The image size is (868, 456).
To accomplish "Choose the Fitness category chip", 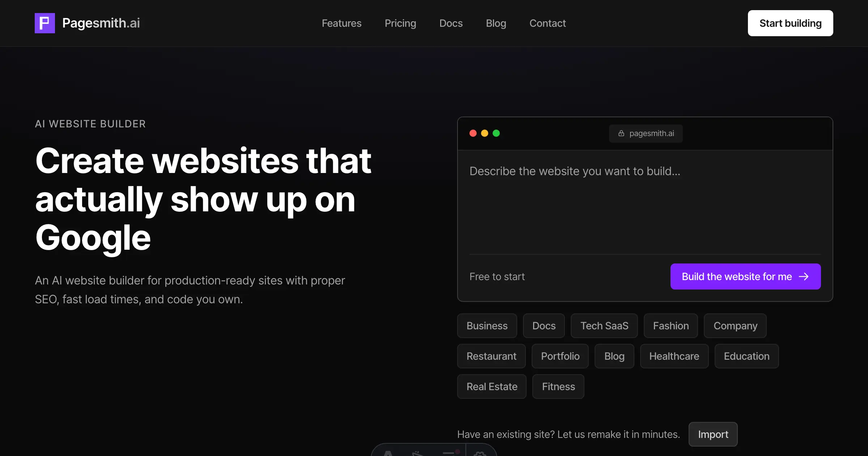I will [558, 387].
